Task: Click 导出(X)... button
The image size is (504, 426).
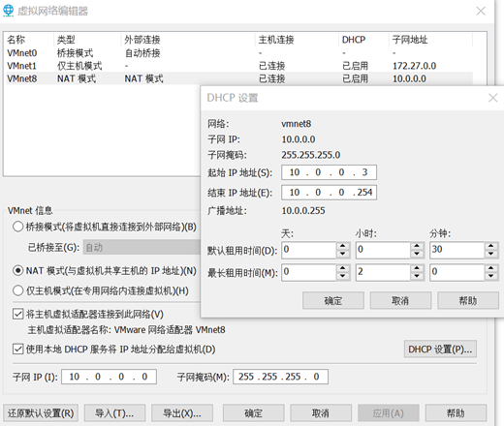Action: pyautogui.click(x=182, y=413)
